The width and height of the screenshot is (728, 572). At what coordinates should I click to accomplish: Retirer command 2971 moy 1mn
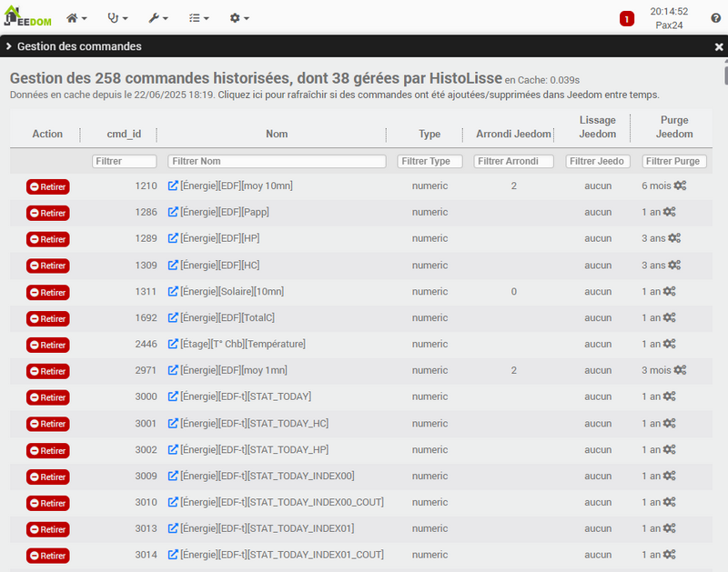pos(48,371)
